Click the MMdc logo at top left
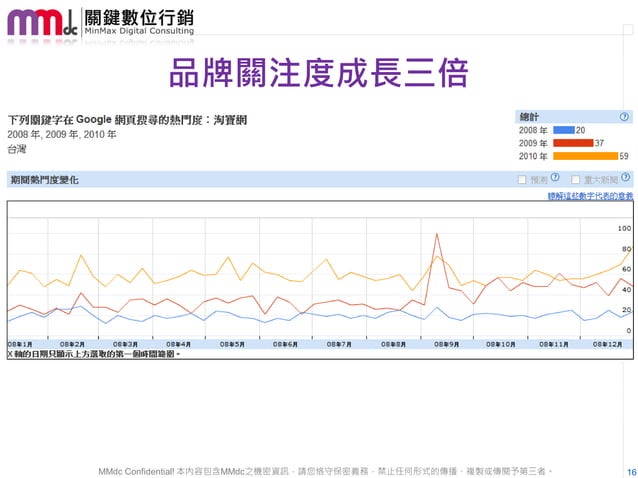Image resolution: width=638 pixels, height=478 pixels. pos(42,23)
